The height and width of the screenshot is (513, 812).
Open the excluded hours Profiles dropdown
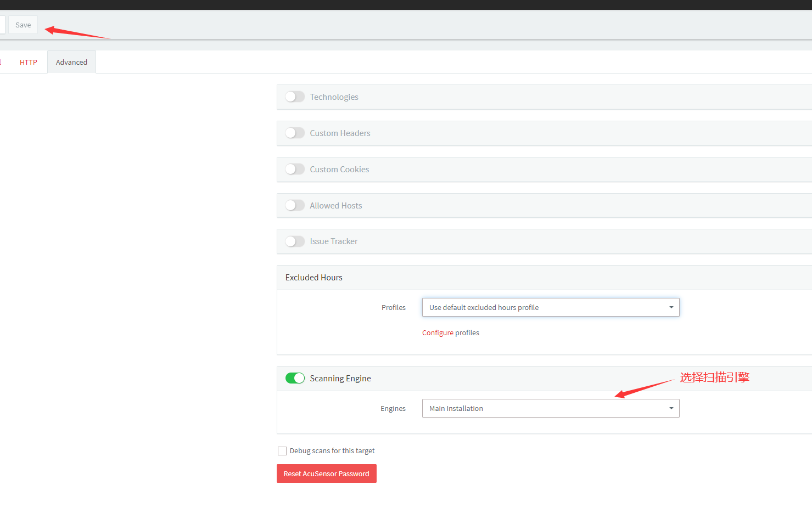551,307
